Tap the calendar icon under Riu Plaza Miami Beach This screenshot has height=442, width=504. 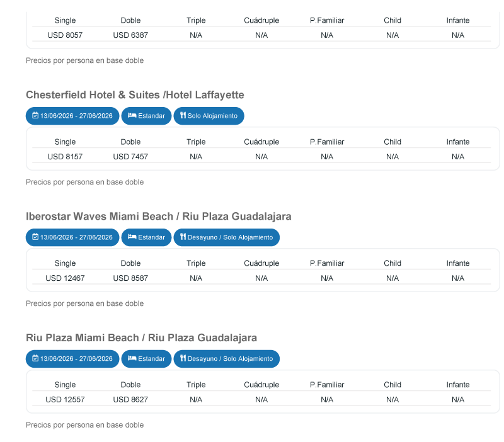[x=35, y=359]
